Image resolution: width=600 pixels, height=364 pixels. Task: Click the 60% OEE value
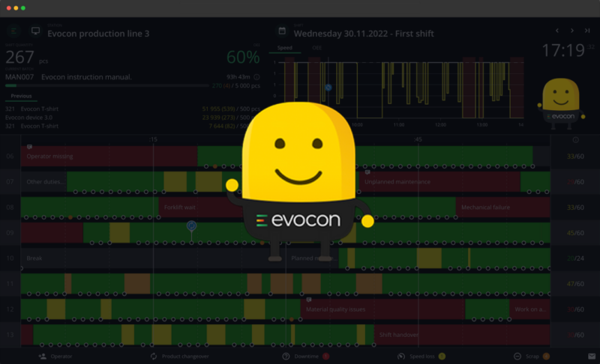pyautogui.click(x=243, y=57)
